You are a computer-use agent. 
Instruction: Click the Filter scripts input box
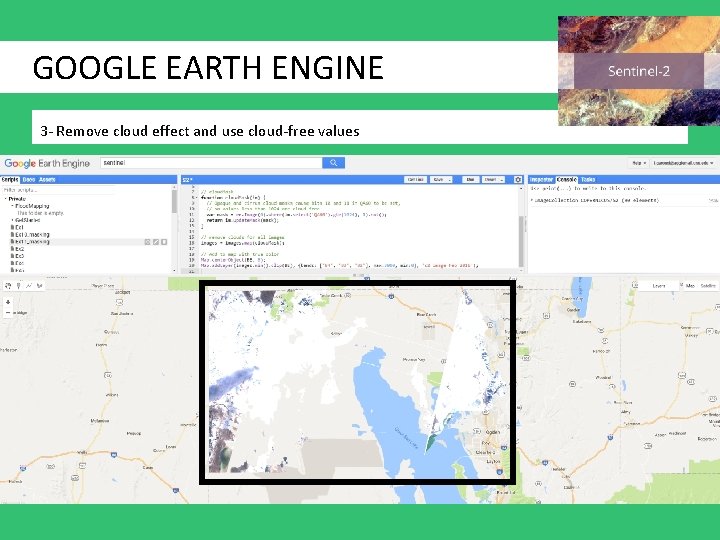(58, 190)
